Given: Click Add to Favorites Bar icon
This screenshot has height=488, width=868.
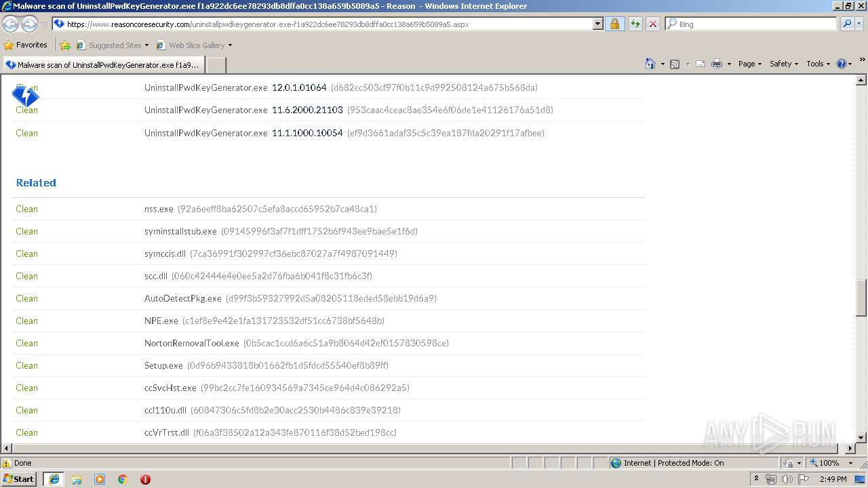Looking at the screenshot, I should point(64,45).
